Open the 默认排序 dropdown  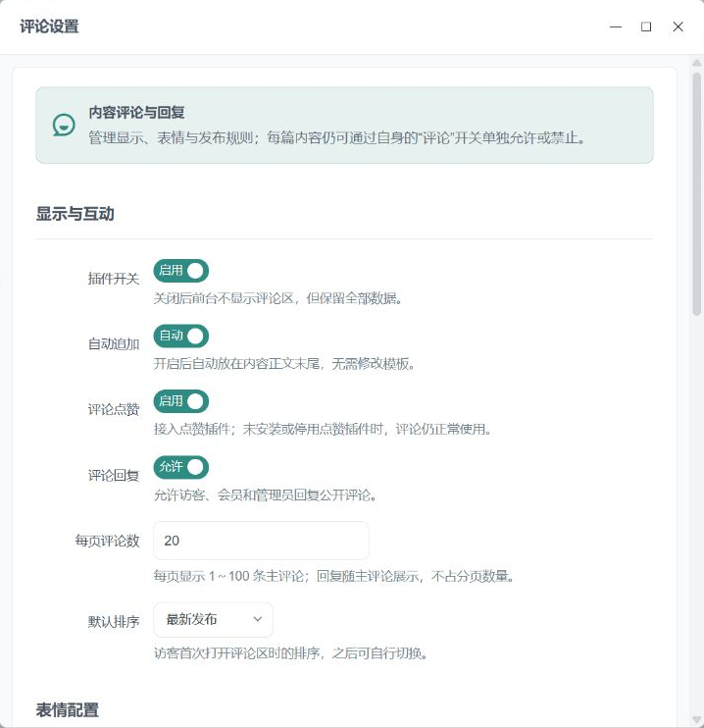tap(213, 620)
